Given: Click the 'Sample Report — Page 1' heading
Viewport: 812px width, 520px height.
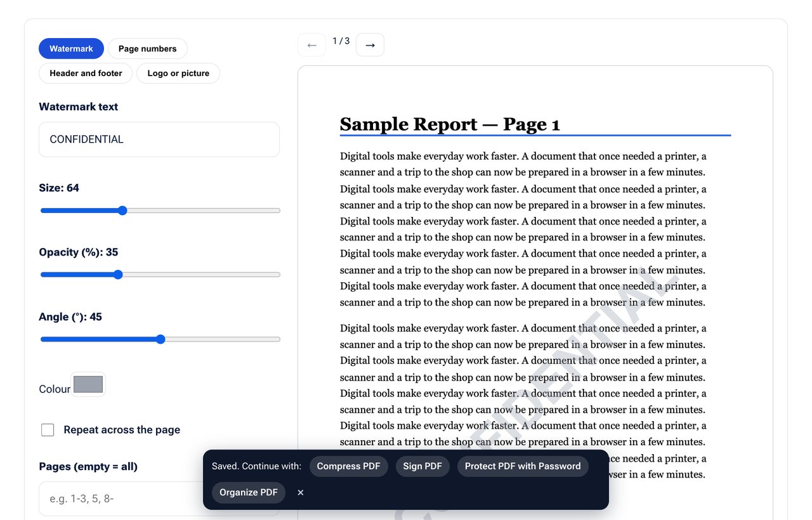Looking at the screenshot, I should pos(450,124).
